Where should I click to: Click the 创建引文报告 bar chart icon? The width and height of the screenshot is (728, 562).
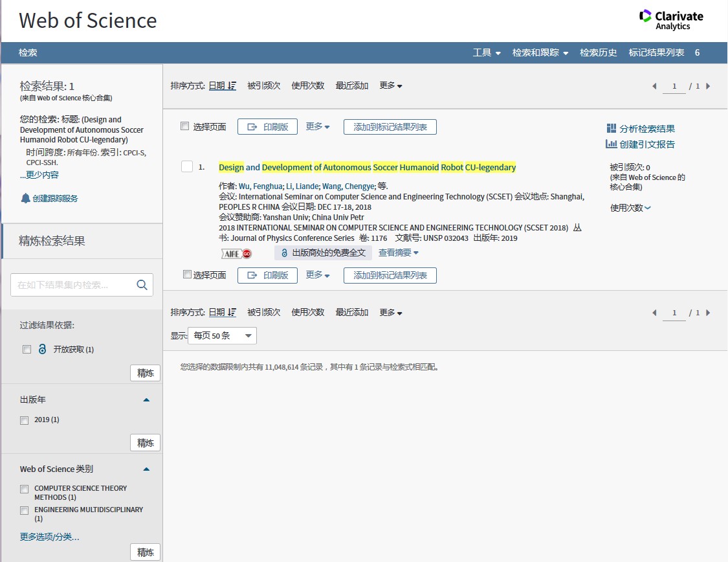[611, 144]
